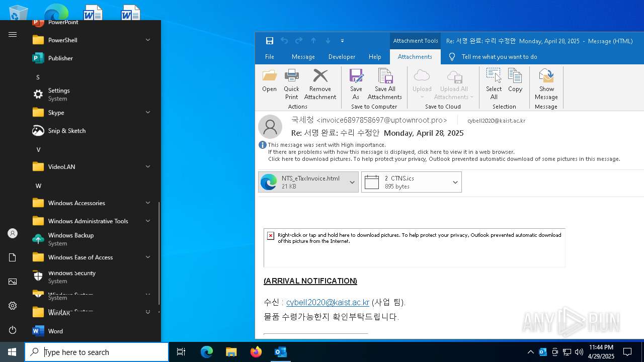Click the Undo arrow in quick access toolbar

pyautogui.click(x=284, y=41)
